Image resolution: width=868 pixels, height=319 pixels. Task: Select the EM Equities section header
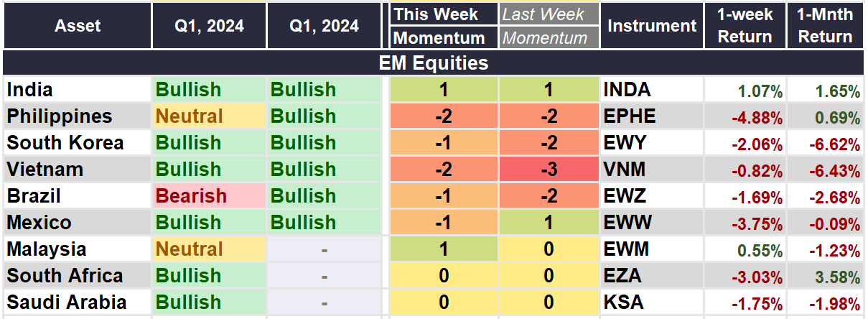pos(434,63)
